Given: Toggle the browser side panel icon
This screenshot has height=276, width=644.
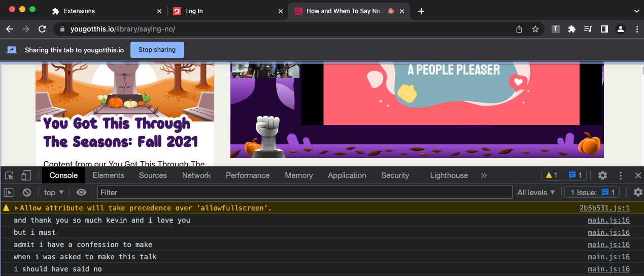Looking at the screenshot, I should (x=604, y=29).
